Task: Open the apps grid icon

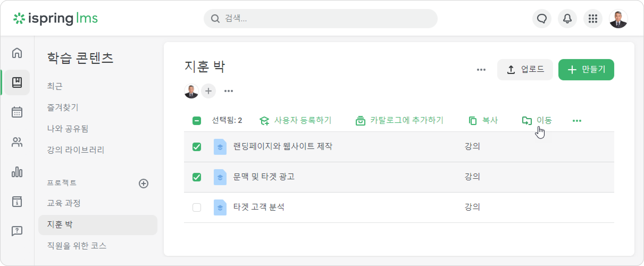Action: (593, 18)
